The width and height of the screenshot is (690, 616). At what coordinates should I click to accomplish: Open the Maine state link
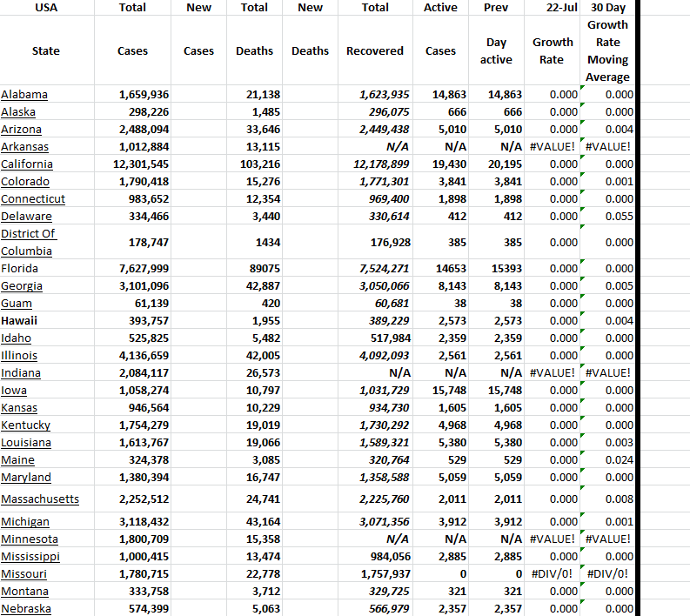point(17,459)
